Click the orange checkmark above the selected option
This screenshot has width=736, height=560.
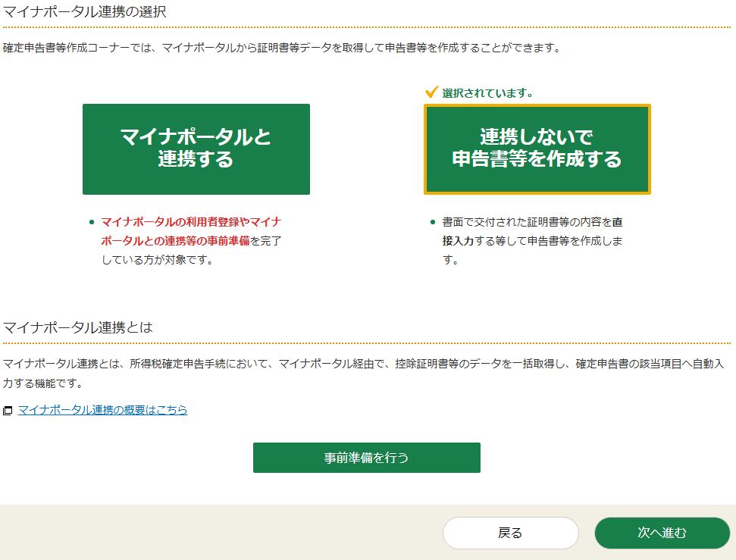pyautogui.click(x=431, y=92)
